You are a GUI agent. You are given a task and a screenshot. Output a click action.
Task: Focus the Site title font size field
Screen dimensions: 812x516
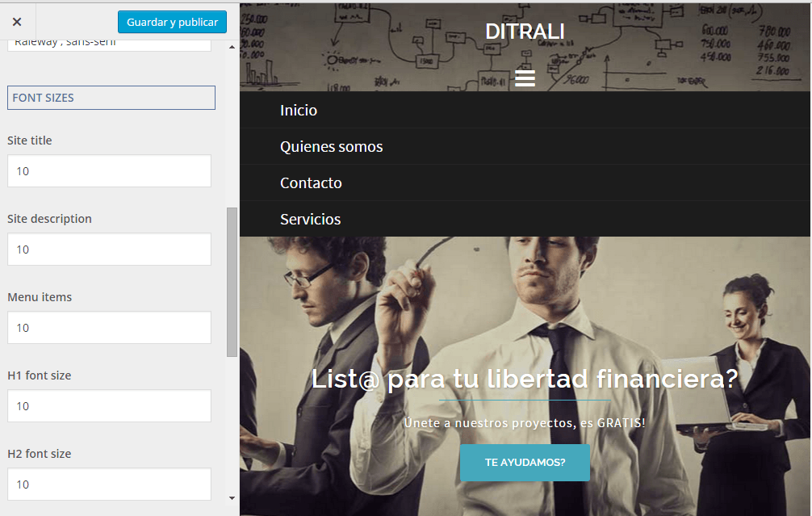tap(109, 171)
